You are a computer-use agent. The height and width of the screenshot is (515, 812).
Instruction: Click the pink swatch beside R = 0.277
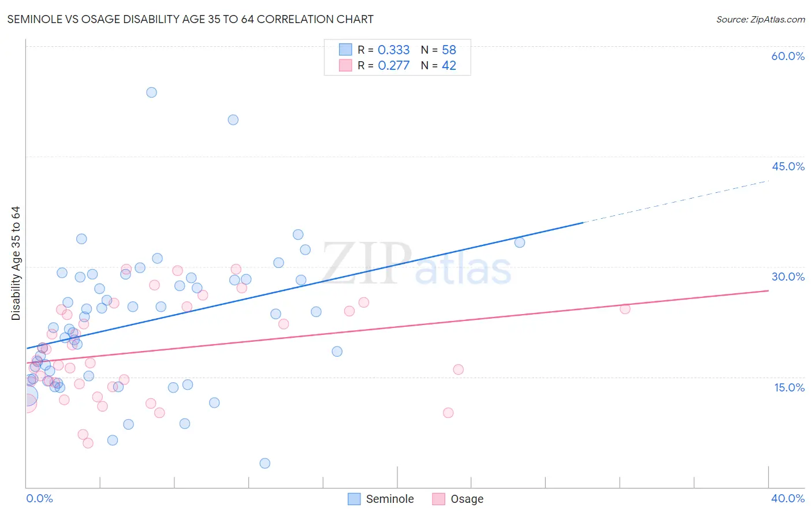[x=345, y=65]
